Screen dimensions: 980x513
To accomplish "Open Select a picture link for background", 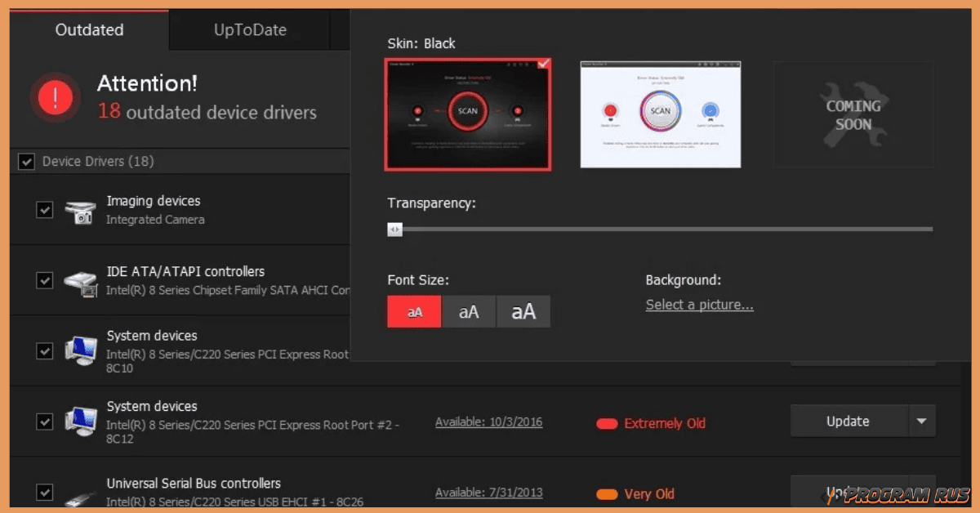I will click(699, 304).
